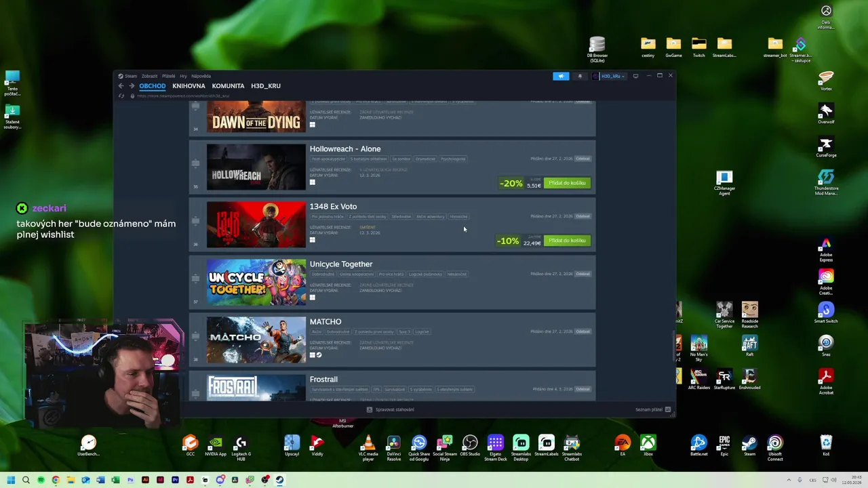This screenshot has height=488, width=868.
Task: Open the Twitch desktop folder
Action: (698, 47)
